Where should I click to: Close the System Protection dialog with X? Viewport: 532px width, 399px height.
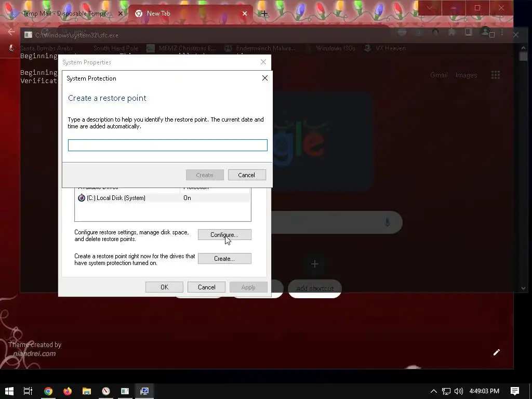pyautogui.click(x=264, y=78)
